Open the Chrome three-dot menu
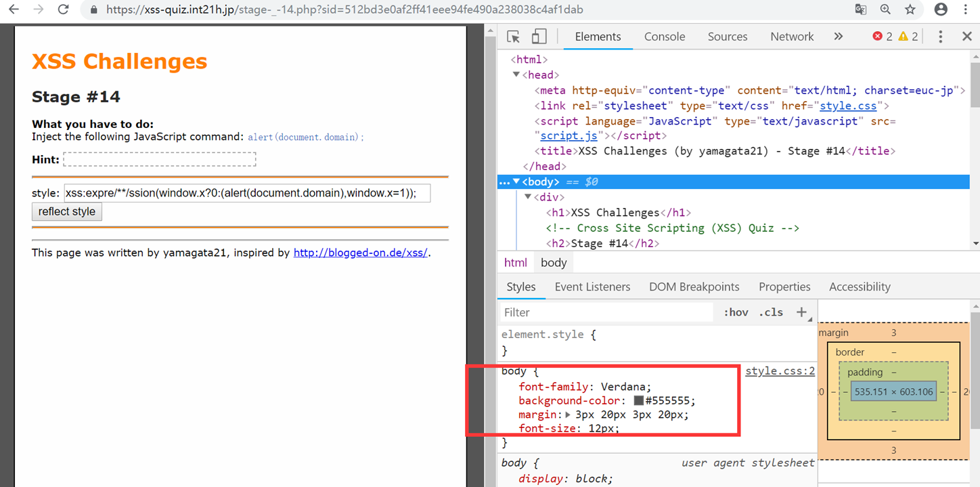Image resolution: width=980 pixels, height=487 pixels. click(966, 9)
